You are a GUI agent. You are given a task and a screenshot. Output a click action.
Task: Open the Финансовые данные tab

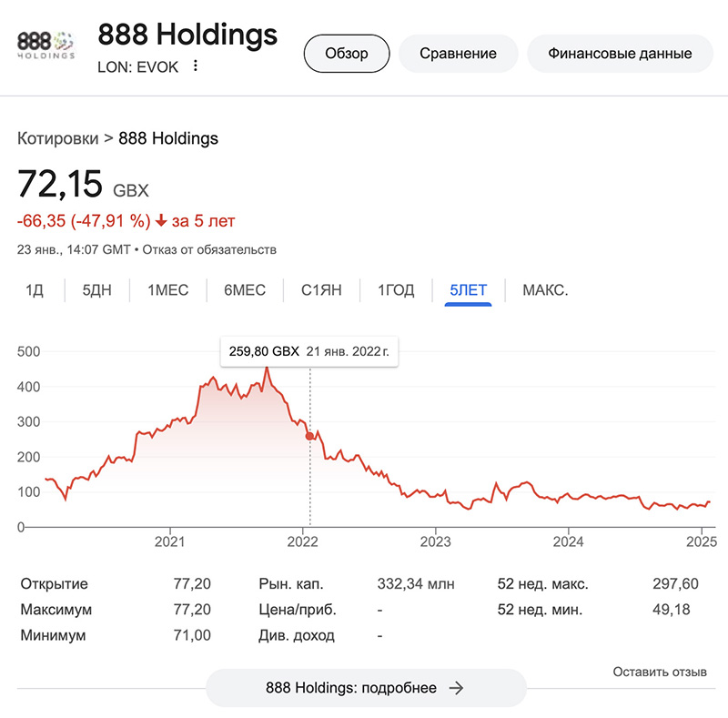619,53
